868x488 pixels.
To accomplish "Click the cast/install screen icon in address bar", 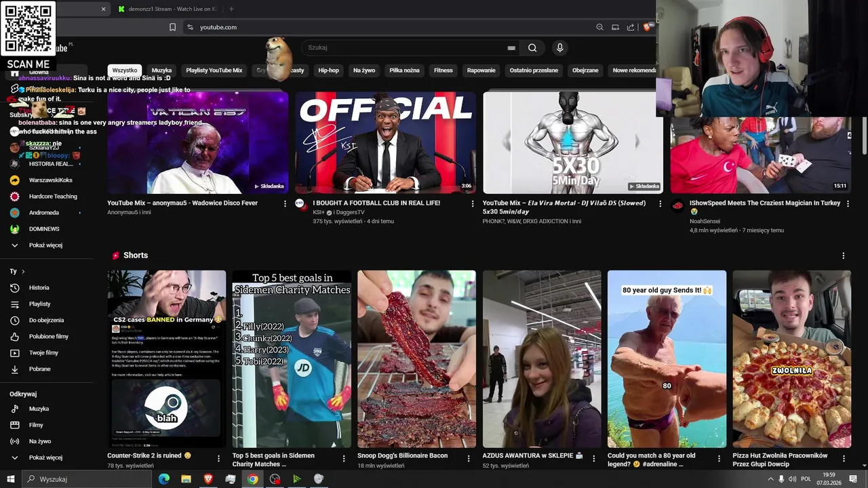I will pos(615,27).
